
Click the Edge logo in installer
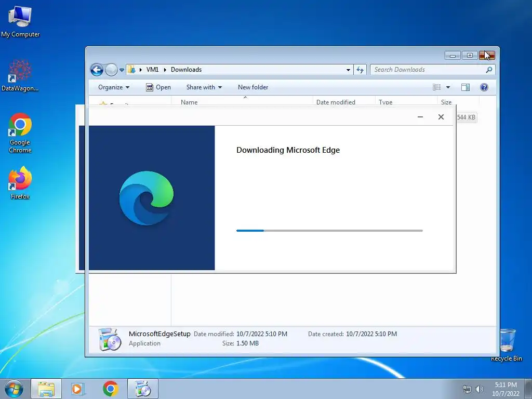(x=147, y=198)
